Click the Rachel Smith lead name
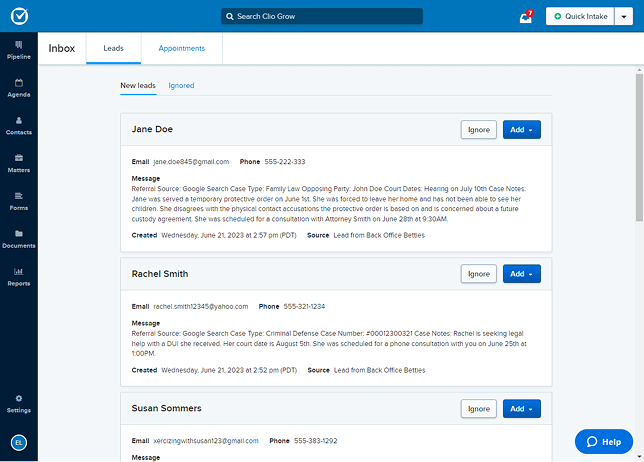 coord(160,274)
